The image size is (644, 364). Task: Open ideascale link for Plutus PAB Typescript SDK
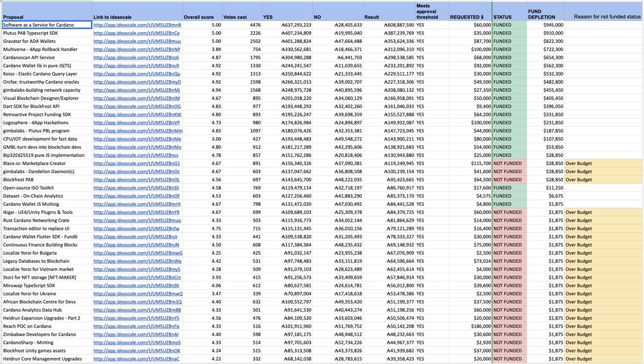[x=136, y=33]
